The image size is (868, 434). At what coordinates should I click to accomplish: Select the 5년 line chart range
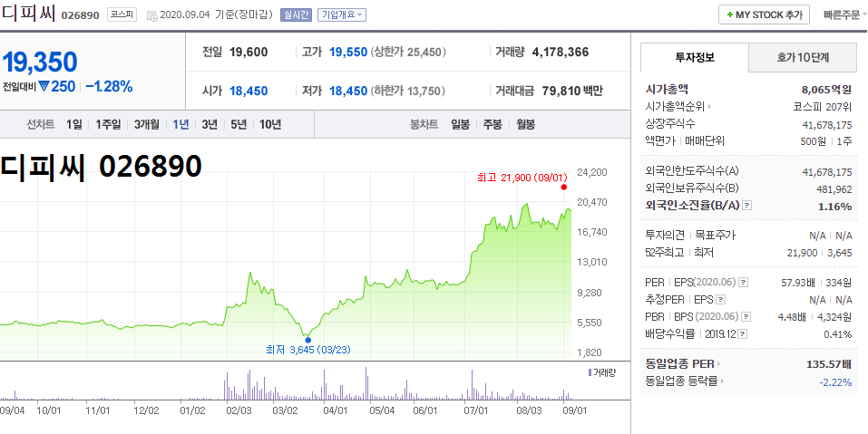239,124
